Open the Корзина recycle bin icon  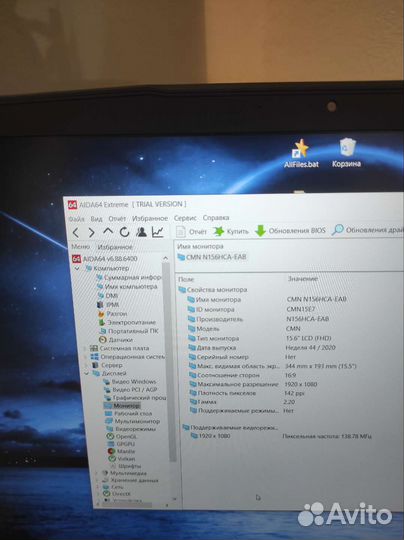pos(346,153)
